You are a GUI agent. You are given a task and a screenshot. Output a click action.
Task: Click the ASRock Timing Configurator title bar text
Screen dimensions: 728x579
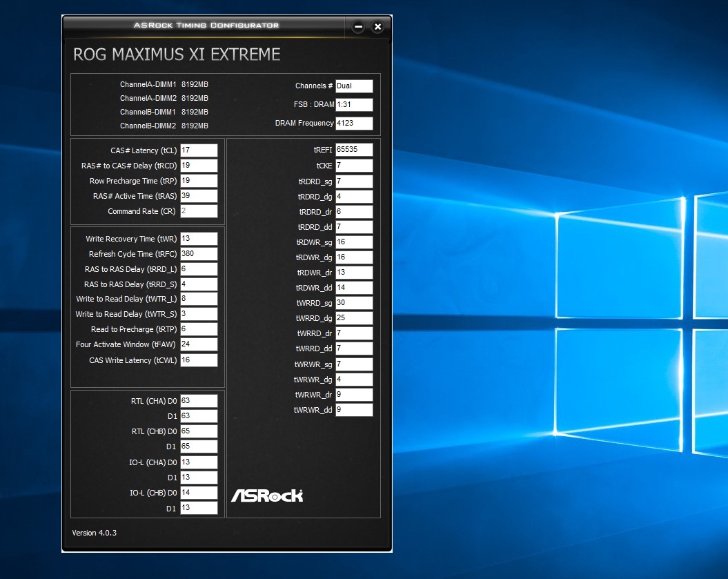(206, 25)
